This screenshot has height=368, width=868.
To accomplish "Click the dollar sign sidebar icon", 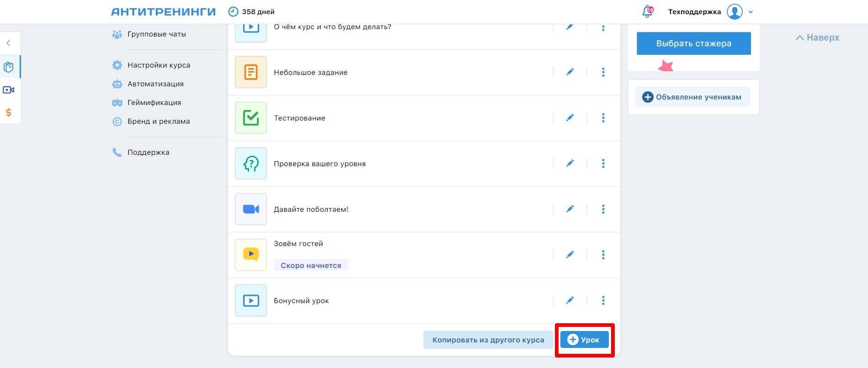I will coord(9,112).
